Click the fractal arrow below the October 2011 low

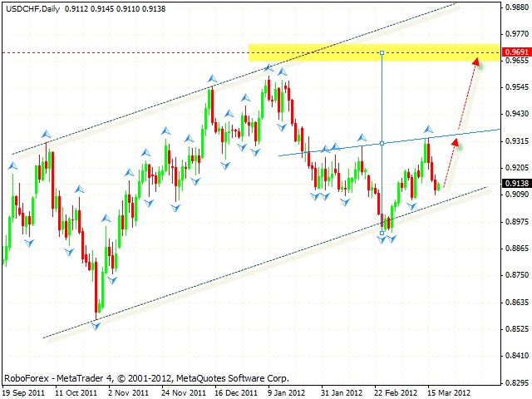click(96, 326)
